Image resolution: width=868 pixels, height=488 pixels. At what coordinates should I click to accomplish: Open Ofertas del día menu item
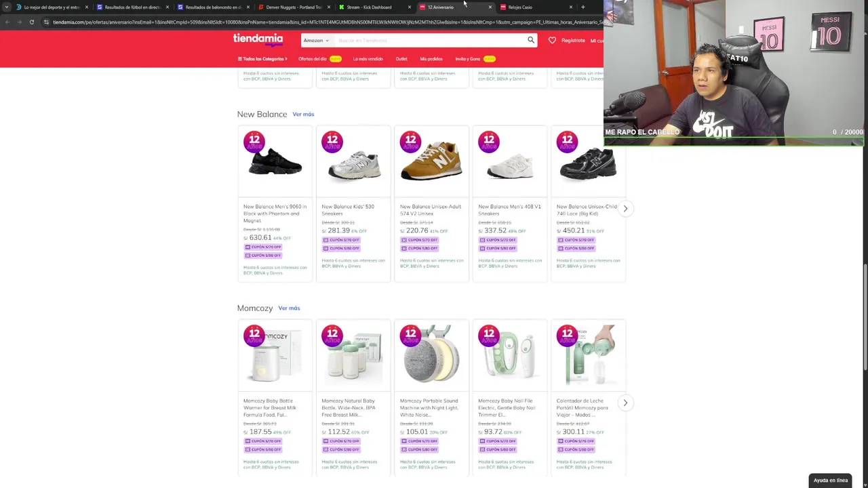pyautogui.click(x=313, y=59)
